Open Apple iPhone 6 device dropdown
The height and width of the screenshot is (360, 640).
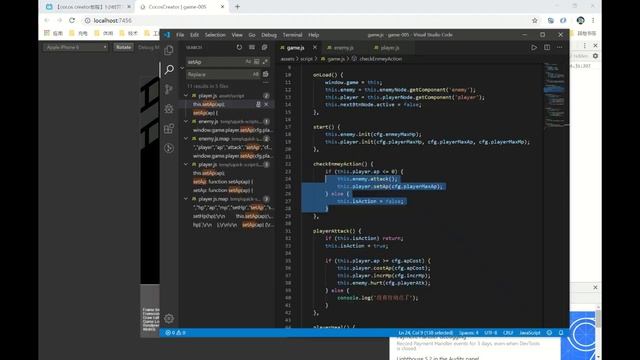tap(76, 47)
